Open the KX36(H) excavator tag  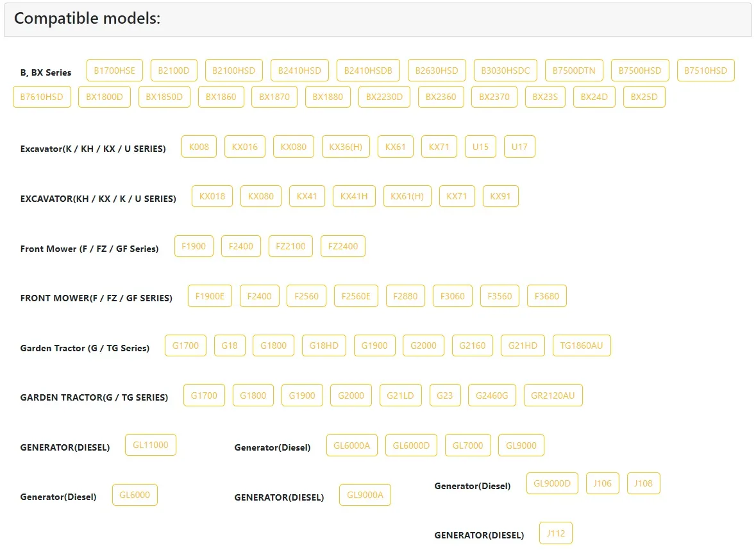pyautogui.click(x=346, y=147)
